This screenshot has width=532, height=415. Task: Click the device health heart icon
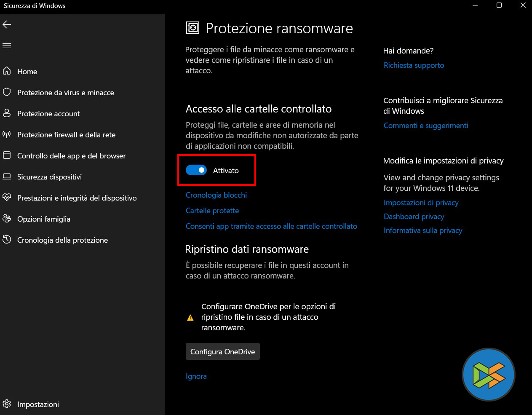coord(7,197)
